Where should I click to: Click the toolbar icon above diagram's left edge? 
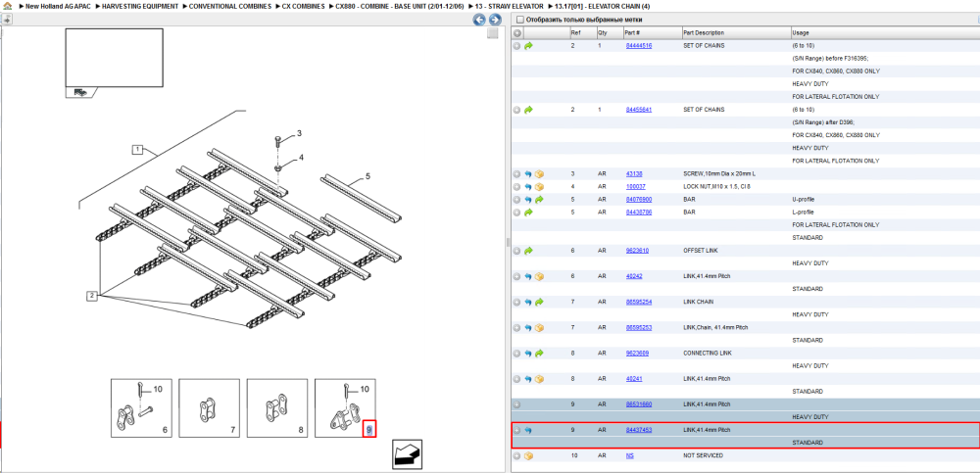[7, 20]
